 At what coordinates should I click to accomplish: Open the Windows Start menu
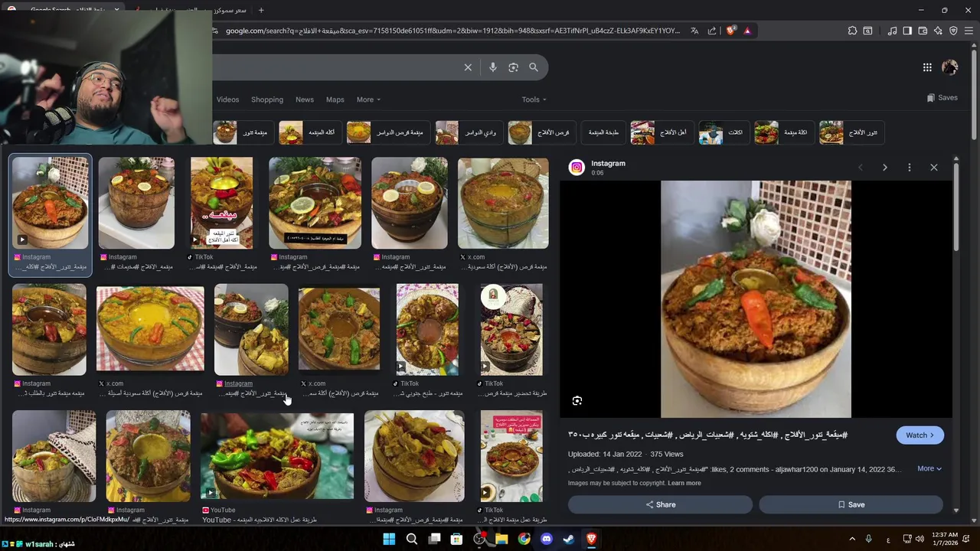pyautogui.click(x=389, y=539)
